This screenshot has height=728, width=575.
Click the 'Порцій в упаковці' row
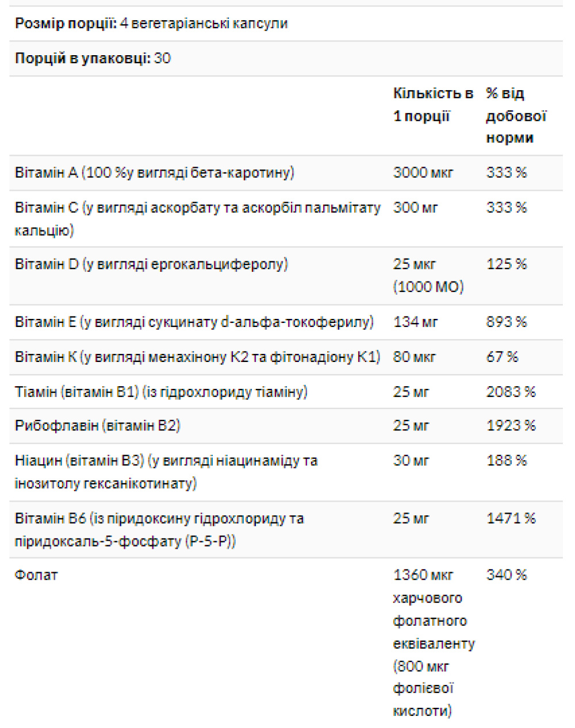93,59
